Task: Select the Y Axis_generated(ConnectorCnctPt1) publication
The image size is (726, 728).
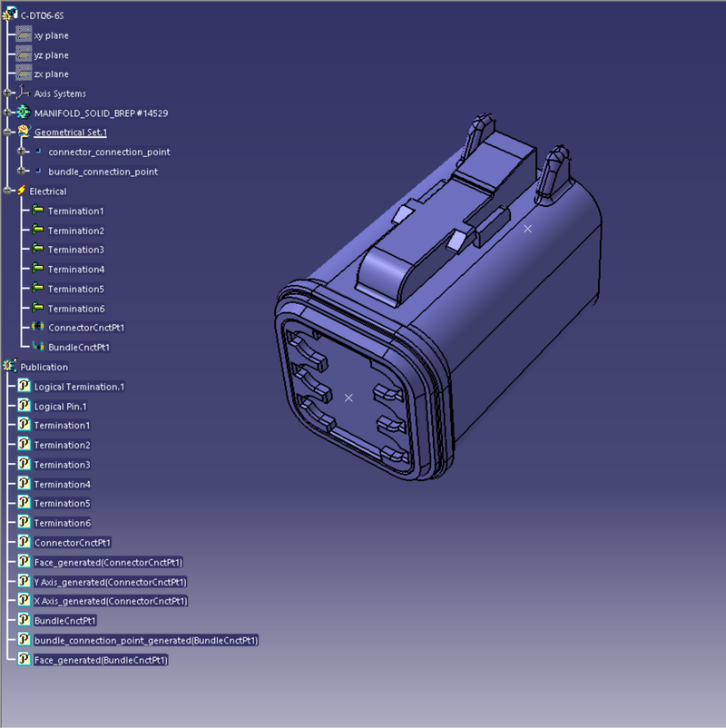Action: [110, 582]
